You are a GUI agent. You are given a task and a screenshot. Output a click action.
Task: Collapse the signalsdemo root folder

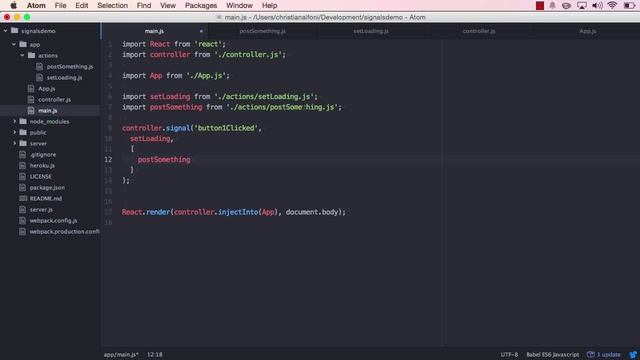click(5, 31)
